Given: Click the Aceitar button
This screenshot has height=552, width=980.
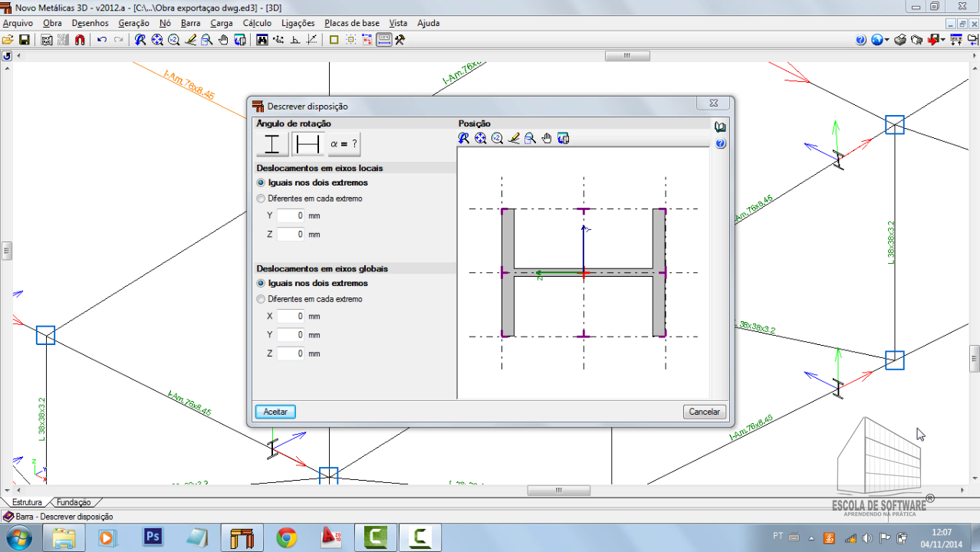Looking at the screenshot, I should 275,412.
